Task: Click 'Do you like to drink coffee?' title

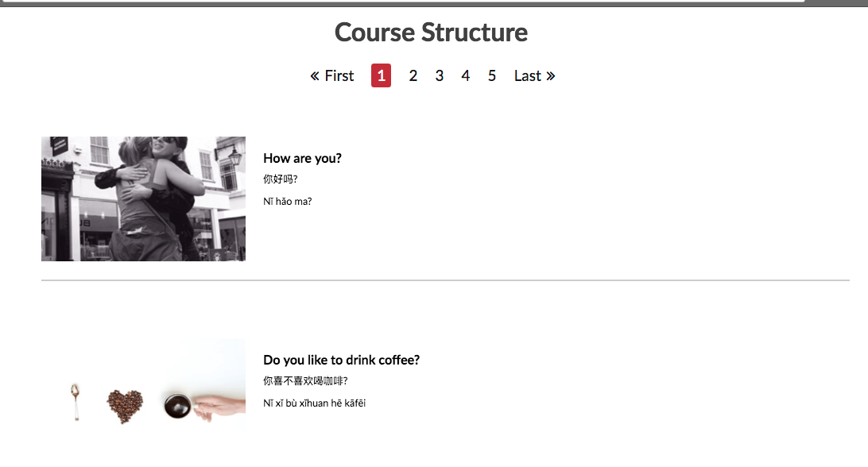Action: [342, 361]
